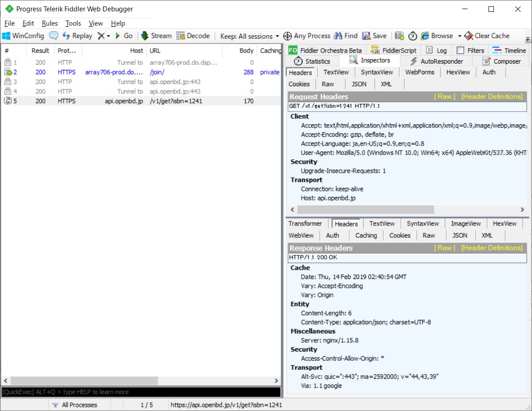The width and height of the screenshot is (532, 411).
Task: Click the lock icon of session 3
Action: tap(8, 82)
